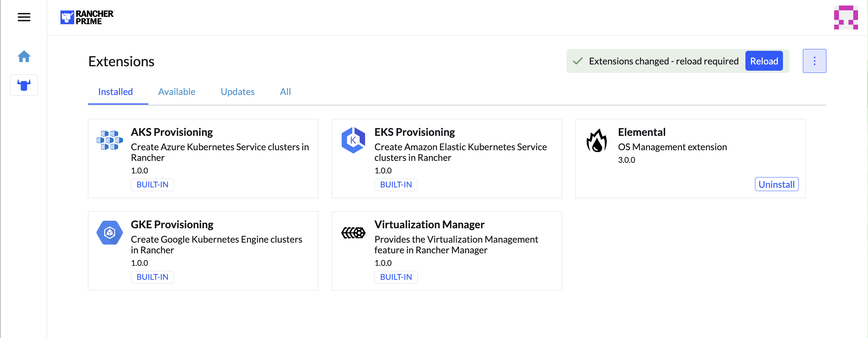This screenshot has height=338, width=868.
Task: Open the Rancher cow-head sidebar icon
Action: click(24, 85)
